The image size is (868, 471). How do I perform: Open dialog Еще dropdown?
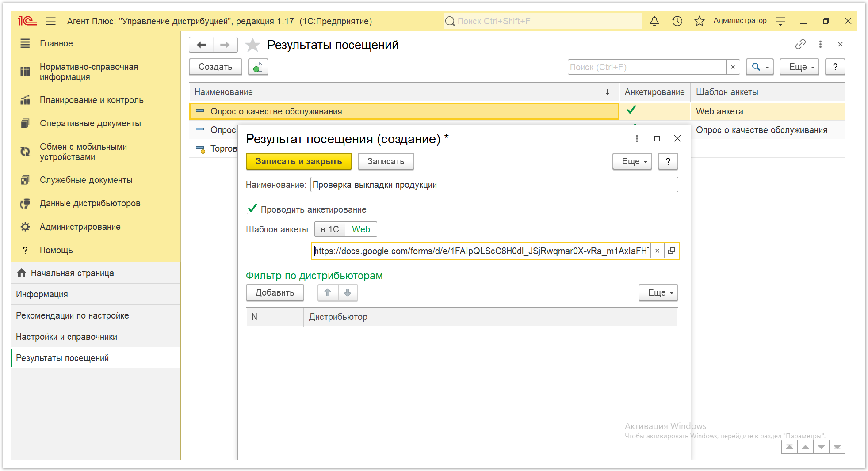point(632,161)
